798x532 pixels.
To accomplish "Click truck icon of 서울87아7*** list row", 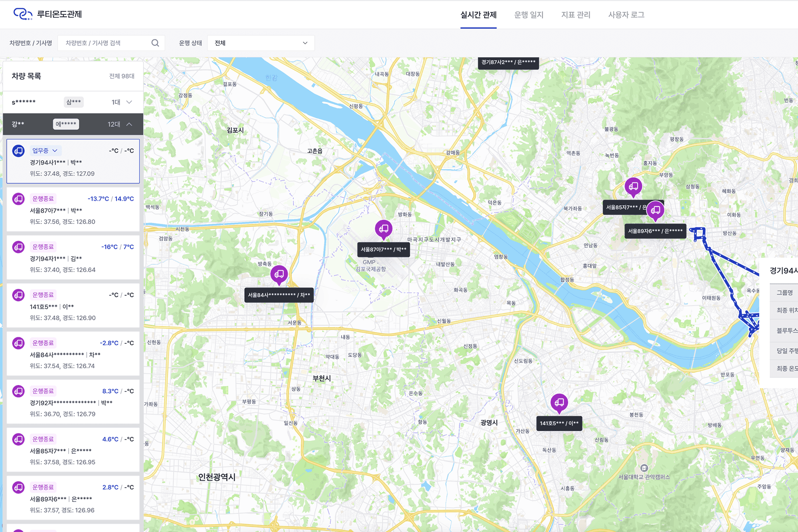I will (x=18, y=199).
